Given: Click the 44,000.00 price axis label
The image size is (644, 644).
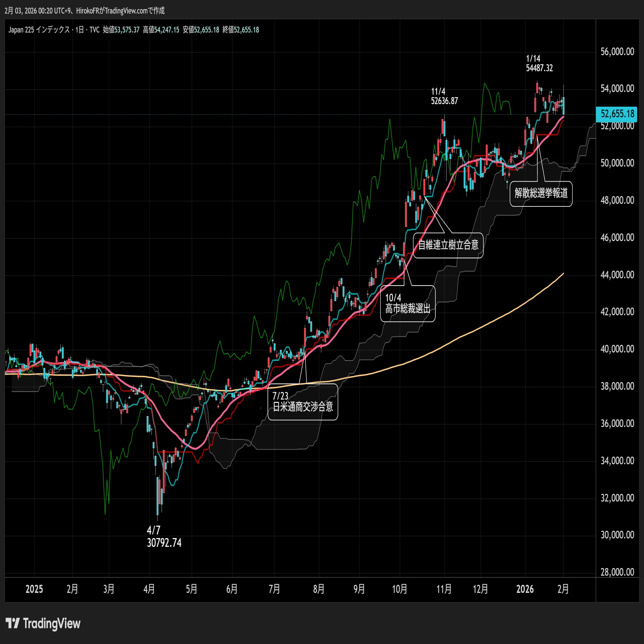Looking at the screenshot, I should 617,275.
